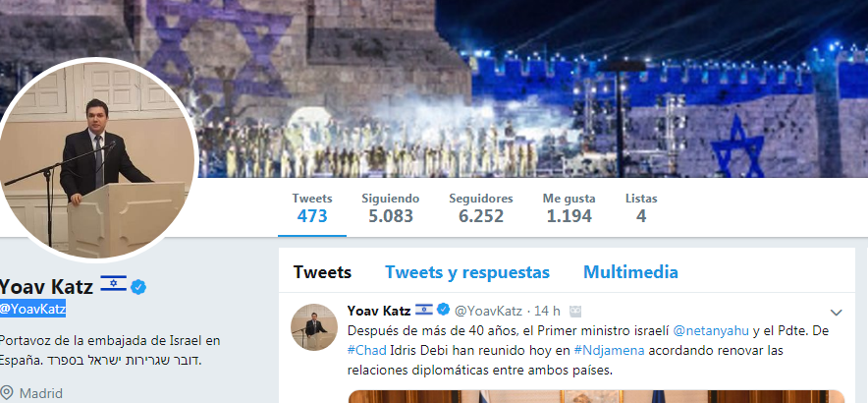The height and width of the screenshot is (403, 868).
Task: Open Listas count 4
Action: click(x=641, y=207)
